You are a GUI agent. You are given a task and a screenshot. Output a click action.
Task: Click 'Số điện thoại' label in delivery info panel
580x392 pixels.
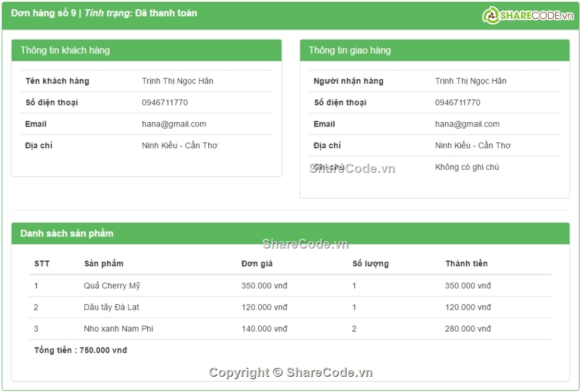point(340,103)
